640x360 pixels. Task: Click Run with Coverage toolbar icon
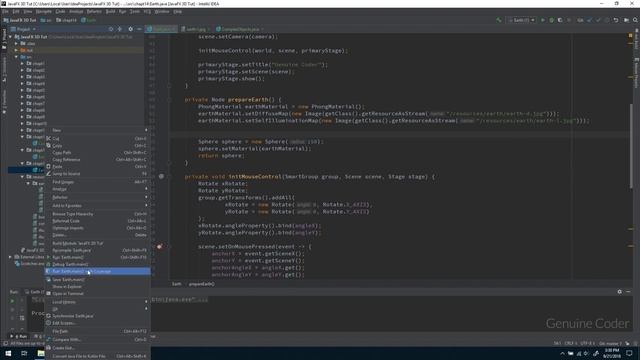pos(560,20)
